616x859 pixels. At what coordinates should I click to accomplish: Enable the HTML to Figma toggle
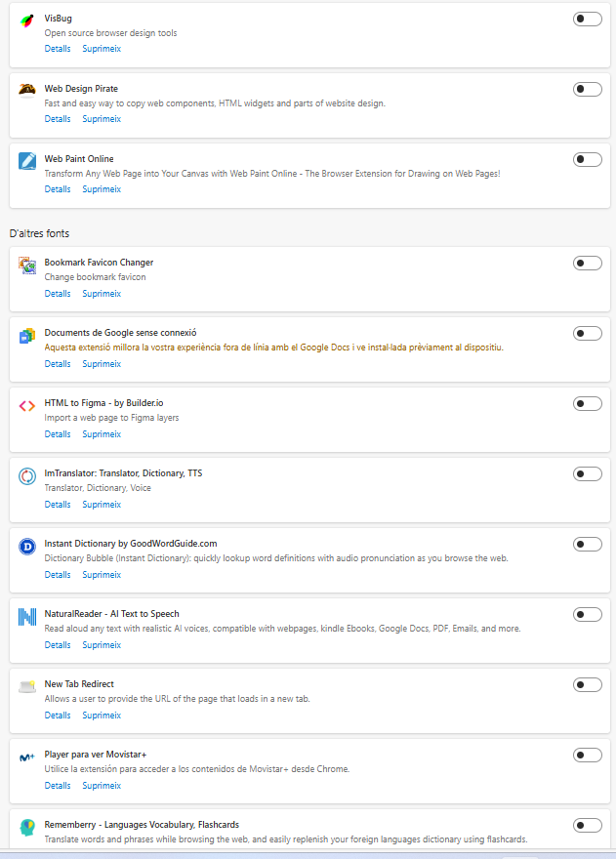coord(587,404)
